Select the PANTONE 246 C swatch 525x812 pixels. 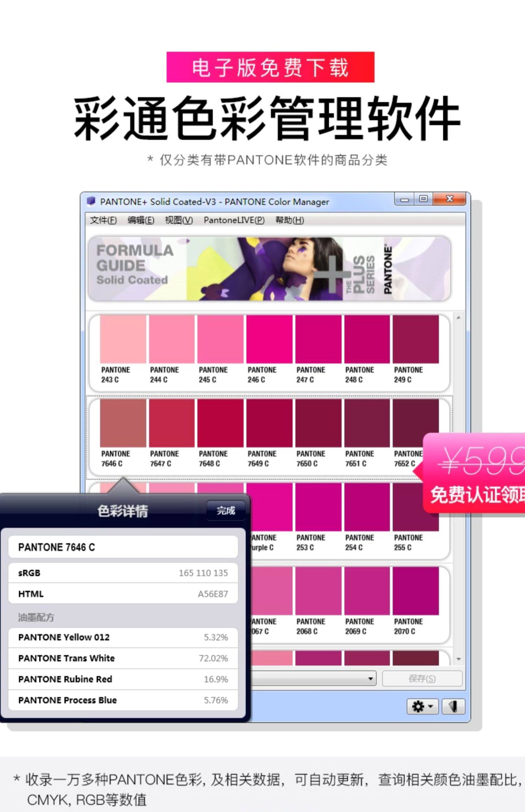(269, 339)
